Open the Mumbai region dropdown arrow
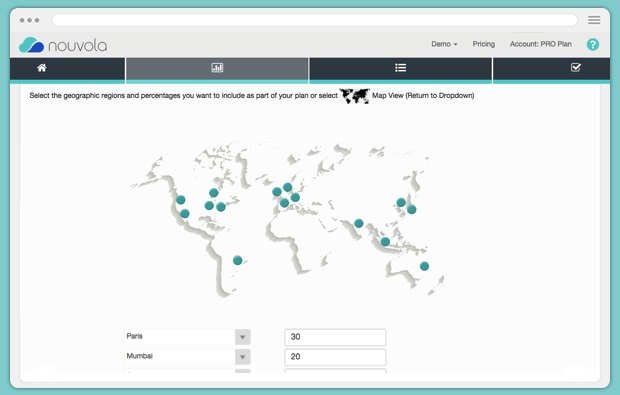Image resolution: width=620 pixels, height=395 pixels. (x=242, y=357)
